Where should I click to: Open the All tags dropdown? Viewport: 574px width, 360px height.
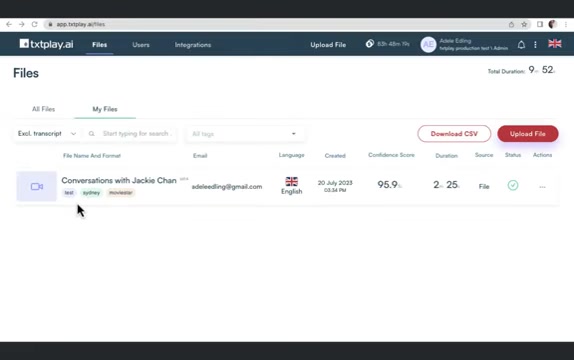tap(244, 134)
